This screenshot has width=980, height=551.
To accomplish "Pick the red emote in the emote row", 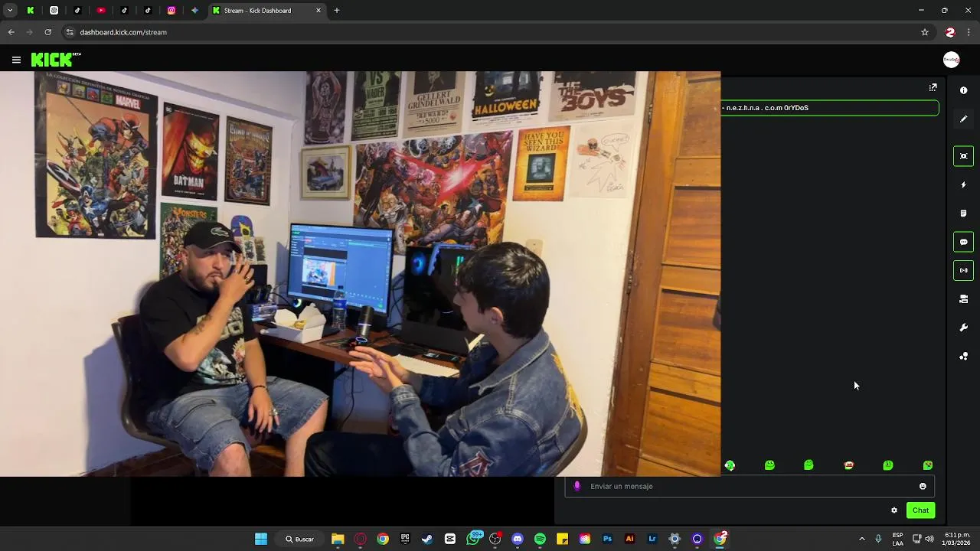I will (848, 465).
